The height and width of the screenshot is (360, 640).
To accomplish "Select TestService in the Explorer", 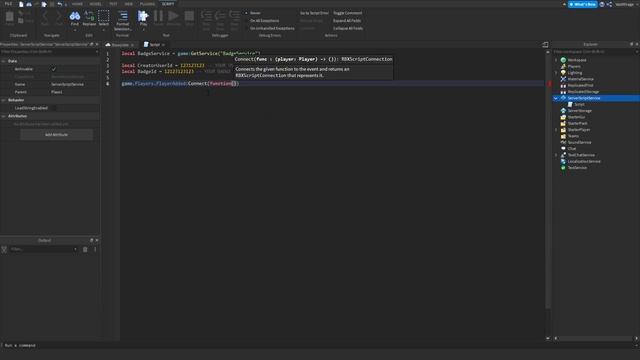I will pyautogui.click(x=577, y=168).
